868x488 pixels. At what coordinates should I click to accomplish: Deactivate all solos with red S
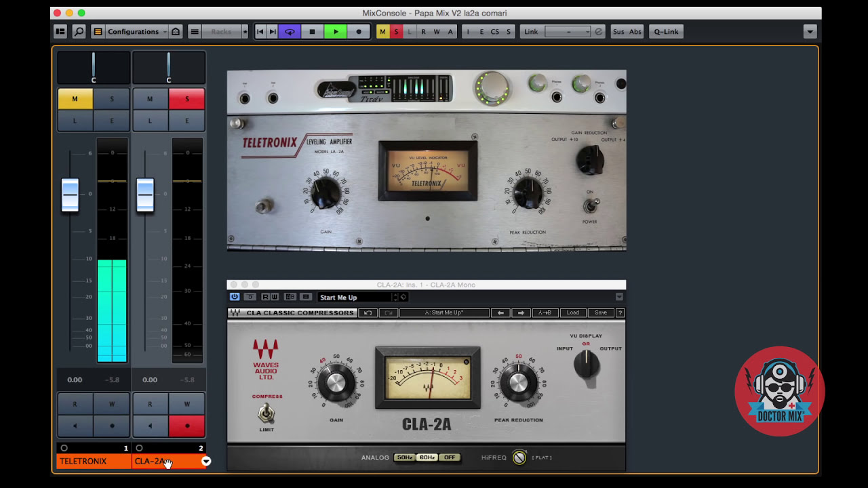click(397, 32)
